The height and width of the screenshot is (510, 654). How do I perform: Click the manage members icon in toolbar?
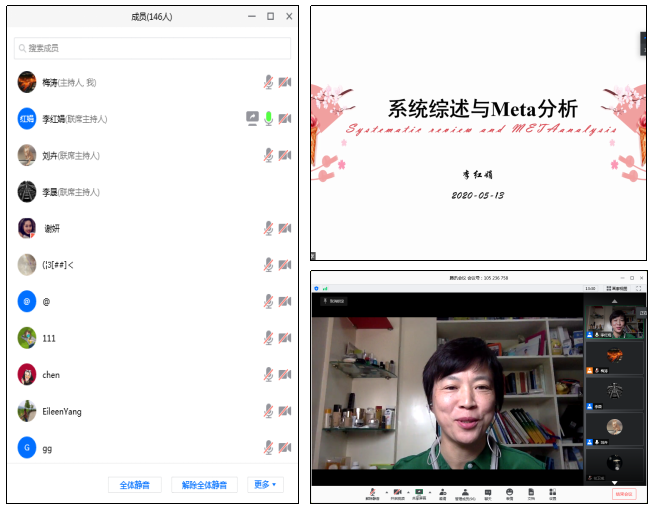click(x=465, y=493)
